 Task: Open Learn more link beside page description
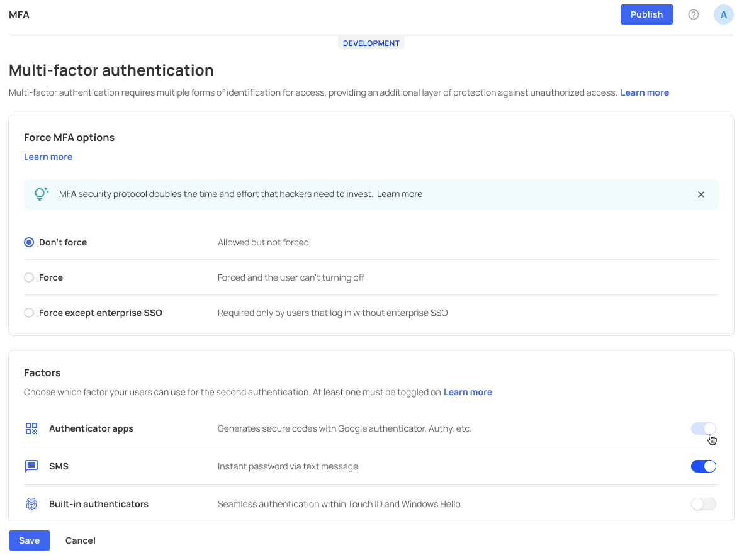pyautogui.click(x=645, y=92)
